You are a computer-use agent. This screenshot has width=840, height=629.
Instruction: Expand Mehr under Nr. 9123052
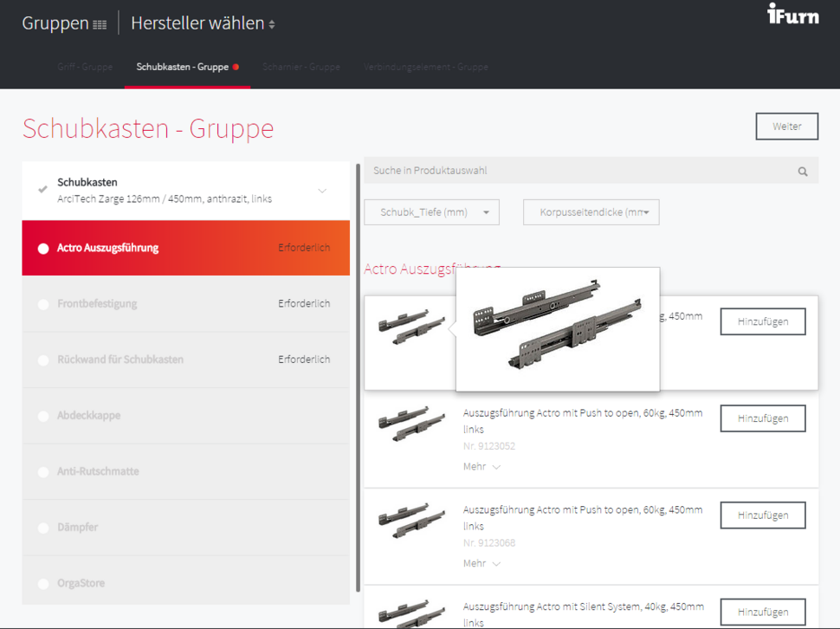pyautogui.click(x=481, y=467)
